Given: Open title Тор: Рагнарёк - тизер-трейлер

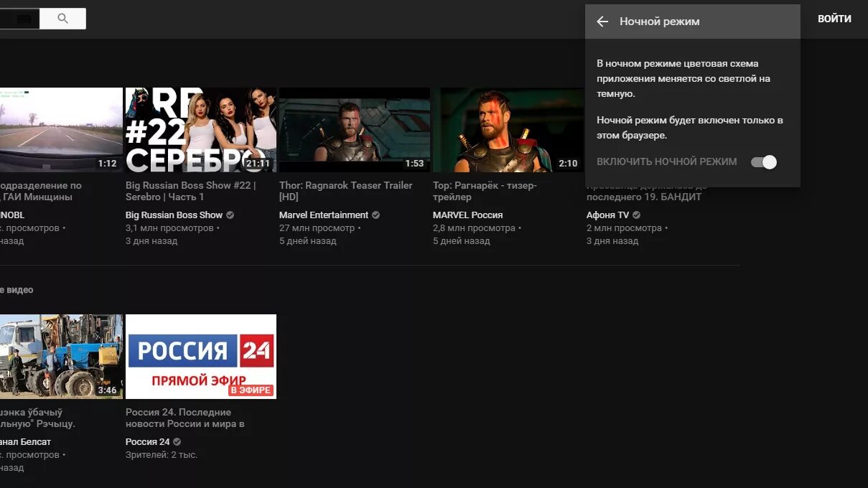Looking at the screenshot, I should click(485, 191).
